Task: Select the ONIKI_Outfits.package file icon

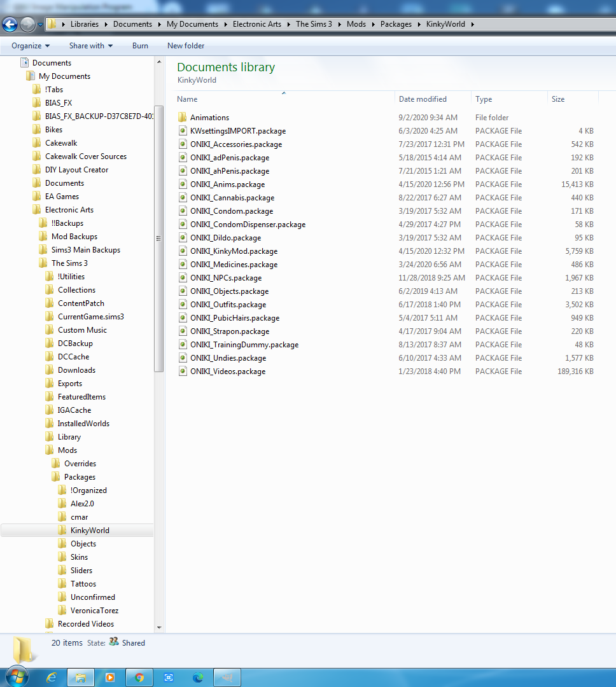Action: pos(183,305)
